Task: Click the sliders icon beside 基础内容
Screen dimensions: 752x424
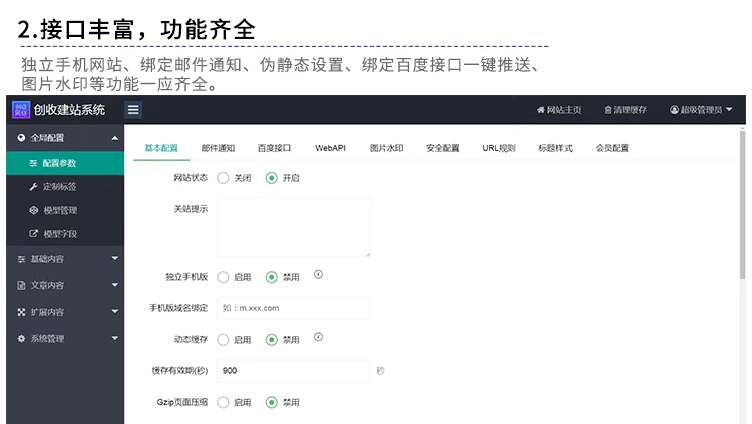Action: point(21,259)
